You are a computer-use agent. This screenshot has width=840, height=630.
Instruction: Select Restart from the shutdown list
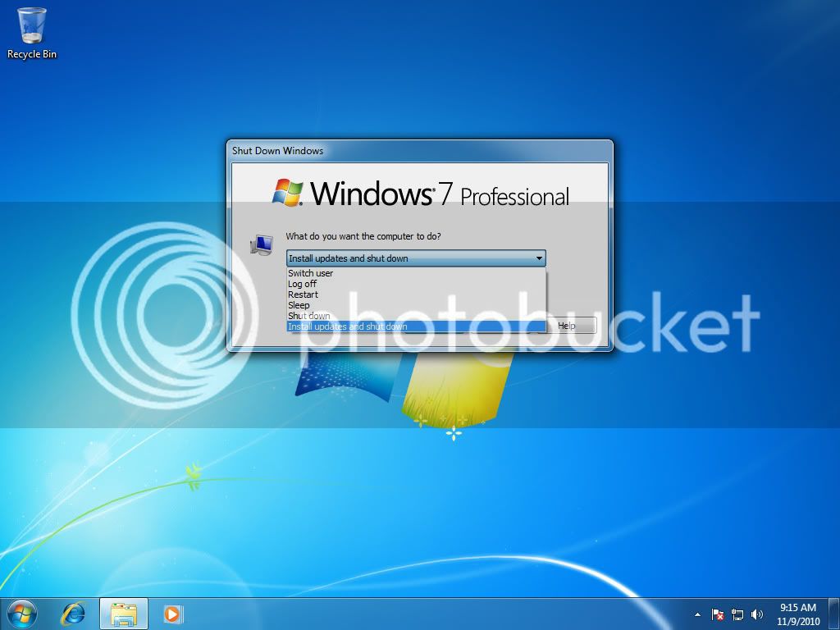coord(304,294)
